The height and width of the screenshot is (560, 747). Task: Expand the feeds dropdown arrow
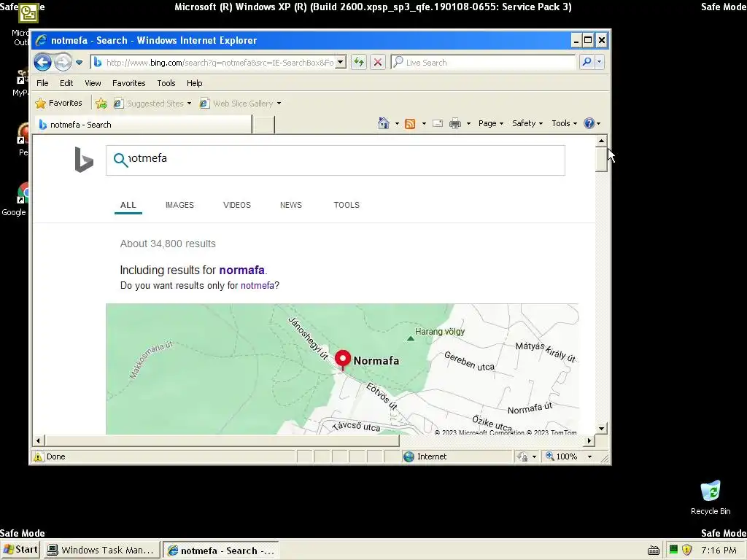[424, 124]
